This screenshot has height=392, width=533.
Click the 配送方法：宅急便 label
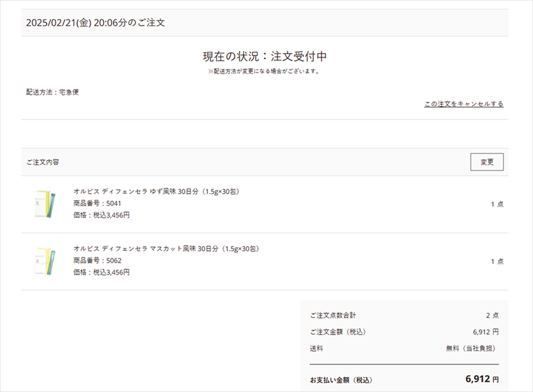point(52,92)
